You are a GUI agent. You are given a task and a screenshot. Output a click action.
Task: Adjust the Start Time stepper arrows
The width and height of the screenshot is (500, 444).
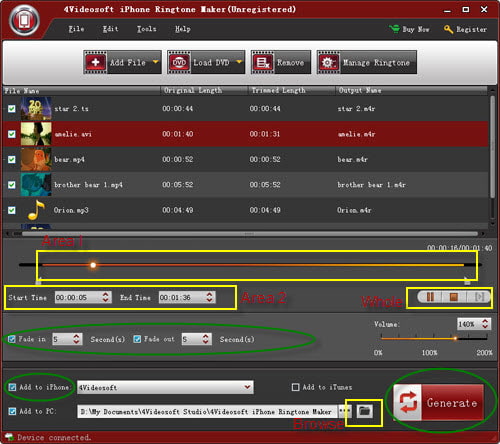coord(105,297)
